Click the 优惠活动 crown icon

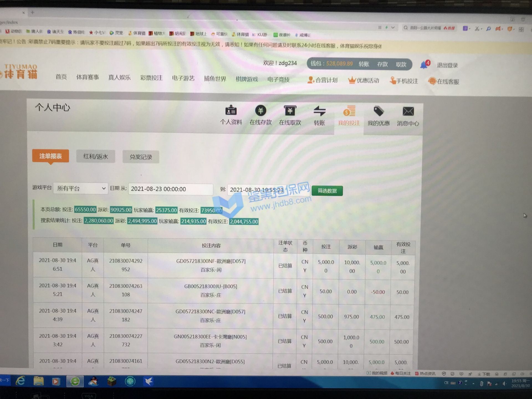pos(352,80)
